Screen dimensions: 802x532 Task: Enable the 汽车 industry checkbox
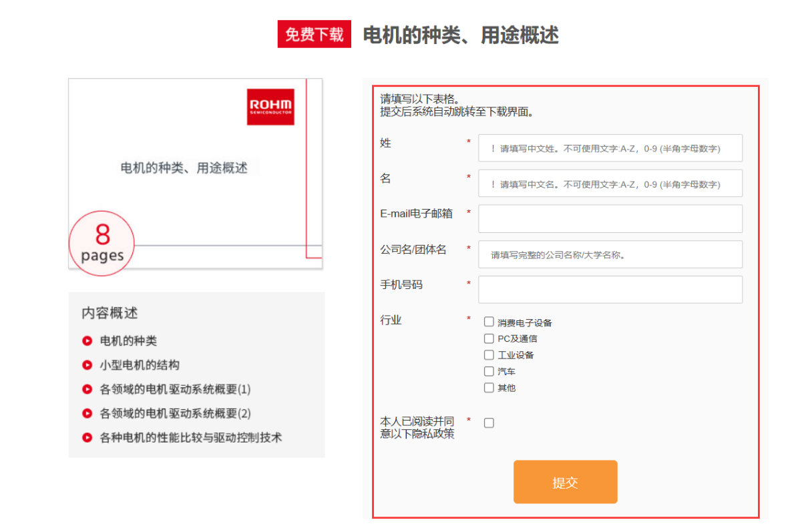(x=489, y=371)
